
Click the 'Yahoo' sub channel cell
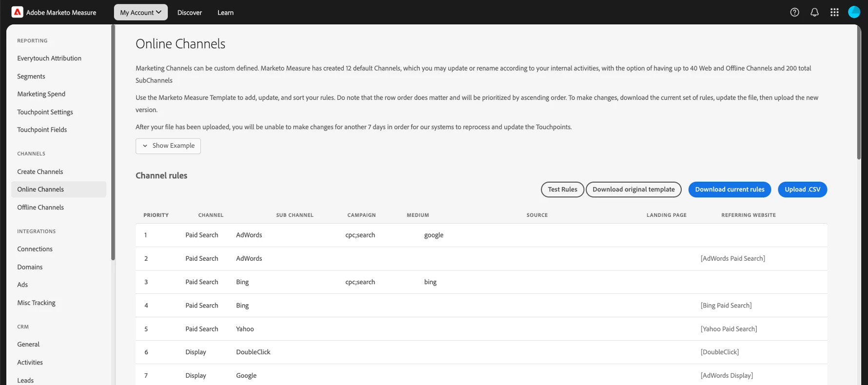pos(245,329)
